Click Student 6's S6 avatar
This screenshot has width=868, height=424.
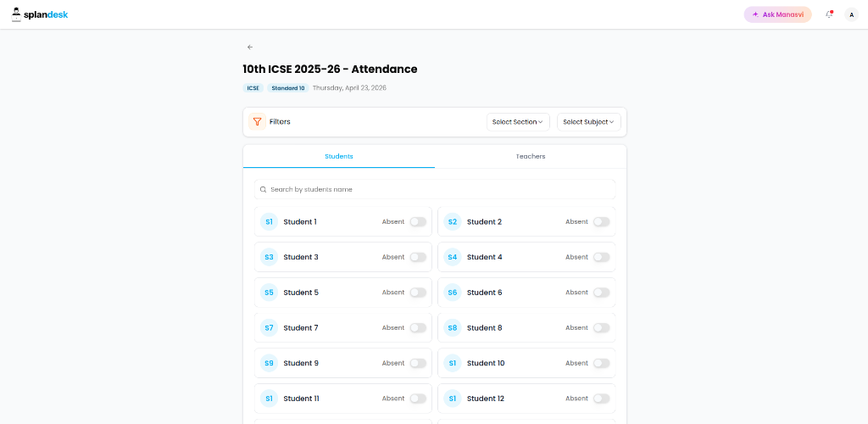[x=453, y=293]
